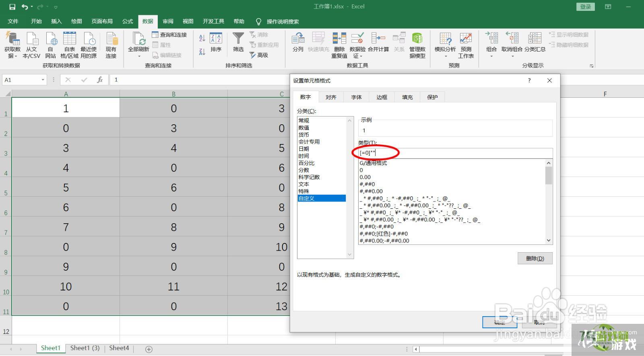This screenshot has height=356, width=644.
Task: Click the Undo arrow icon
Action: (25, 7)
